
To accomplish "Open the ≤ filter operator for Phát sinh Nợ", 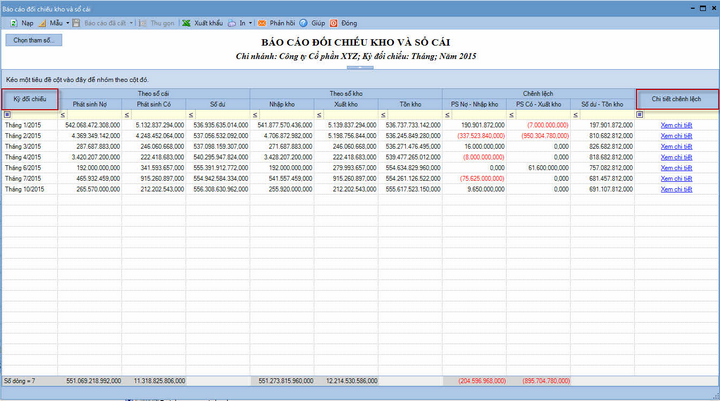I will tap(62, 115).
